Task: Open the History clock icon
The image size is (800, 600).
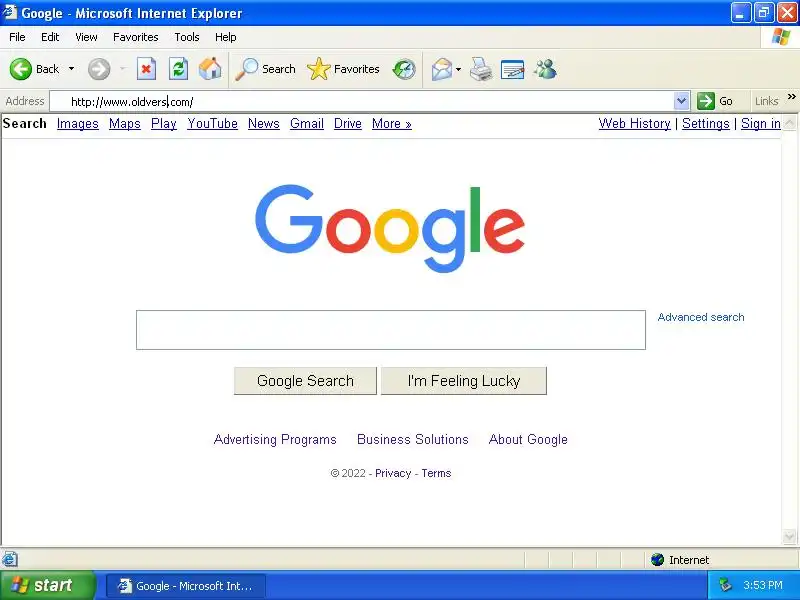Action: 404,69
